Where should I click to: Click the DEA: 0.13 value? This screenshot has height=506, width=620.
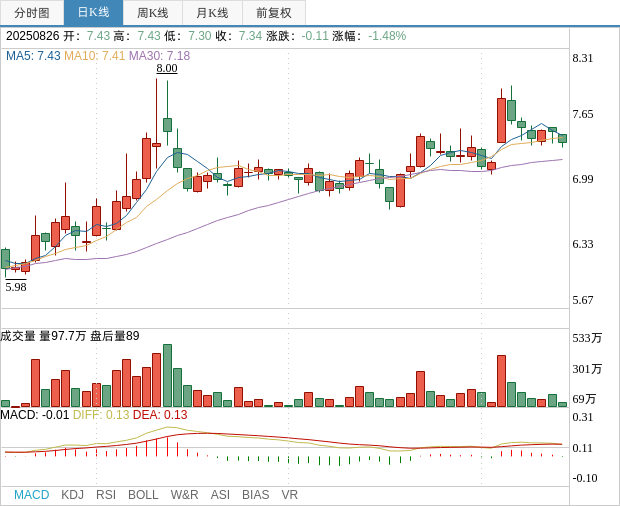click(x=160, y=415)
